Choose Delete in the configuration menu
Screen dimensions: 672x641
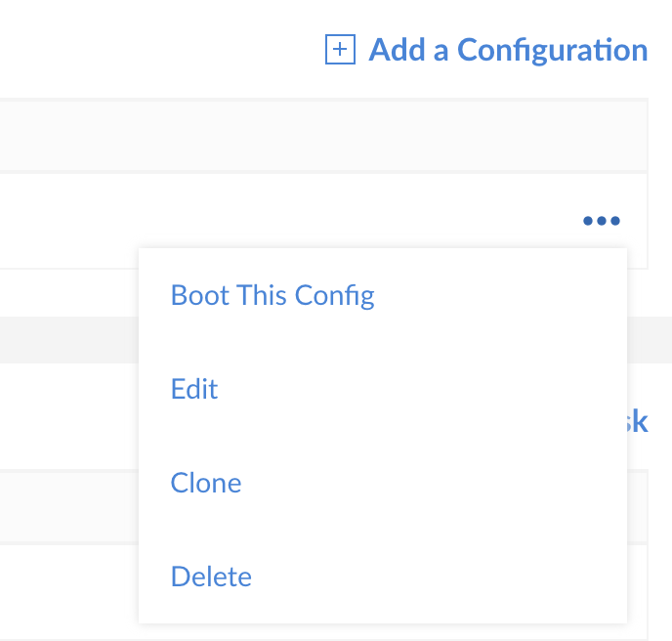click(211, 577)
